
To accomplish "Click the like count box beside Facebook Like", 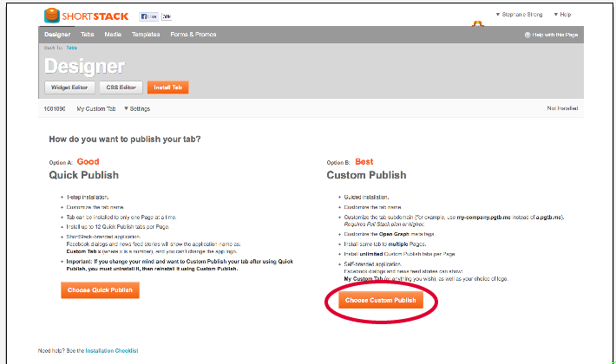I will click(x=167, y=16).
